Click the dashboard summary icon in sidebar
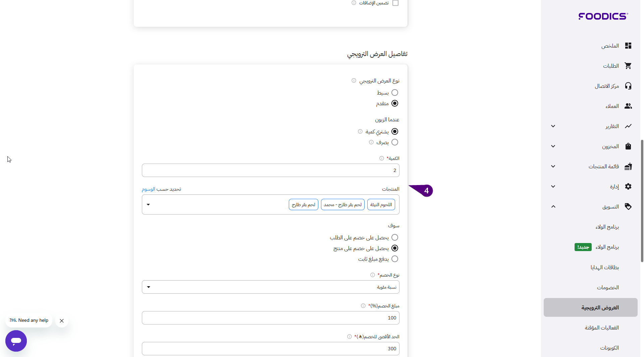Viewport: 644px width, 357px height. click(x=628, y=46)
